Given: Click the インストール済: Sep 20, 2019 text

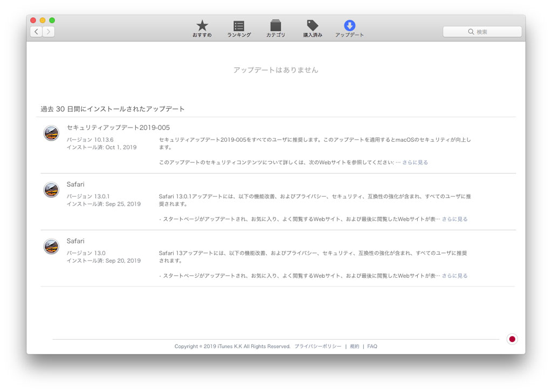Looking at the screenshot, I should [x=103, y=261].
